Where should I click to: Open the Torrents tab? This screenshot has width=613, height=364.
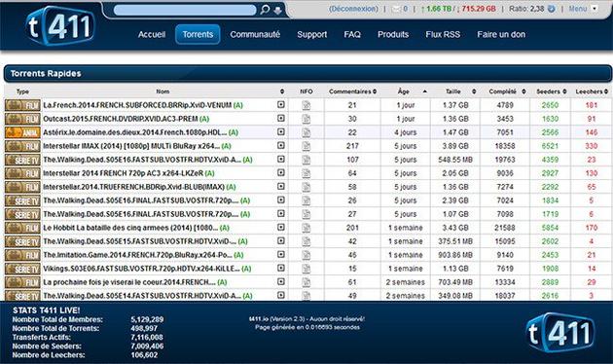198,34
